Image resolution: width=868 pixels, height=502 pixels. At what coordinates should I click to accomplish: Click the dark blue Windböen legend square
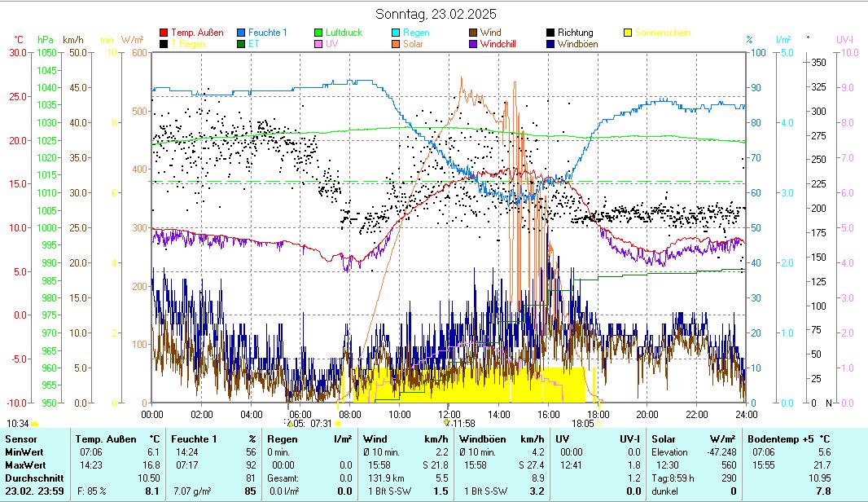pyautogui.click(x=550, y=44)
